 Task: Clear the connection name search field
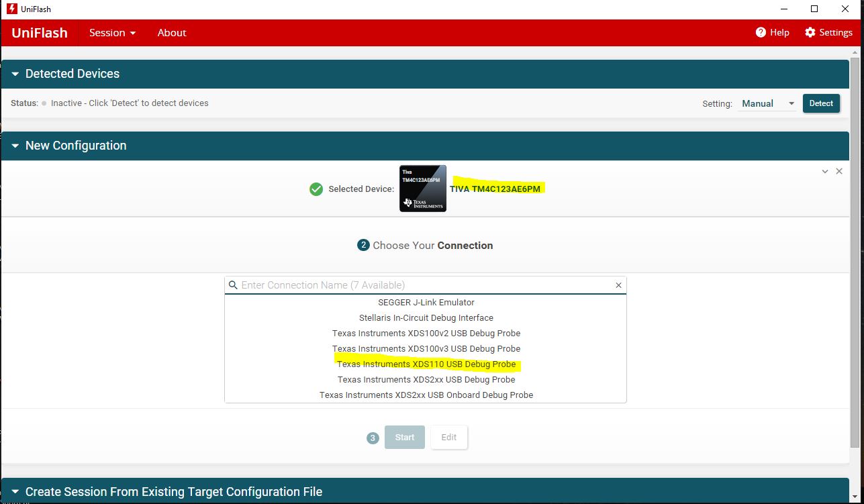[x=618, y=285]
